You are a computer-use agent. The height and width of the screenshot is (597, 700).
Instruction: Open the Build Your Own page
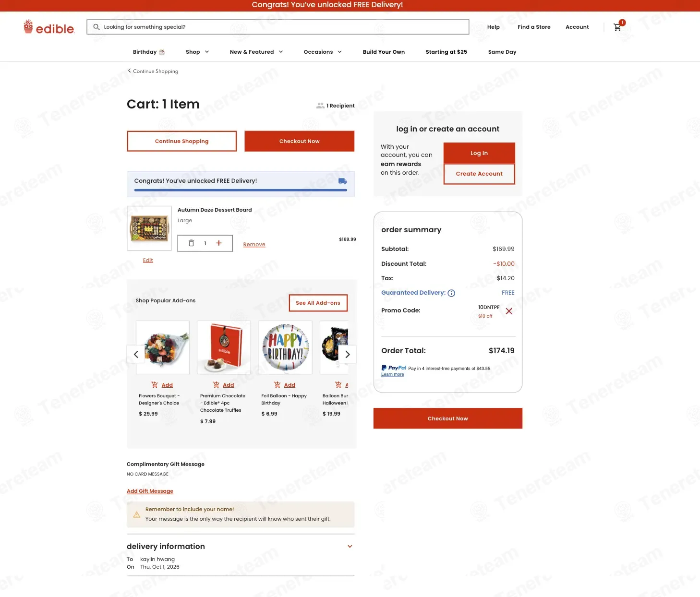pos(384,52)
